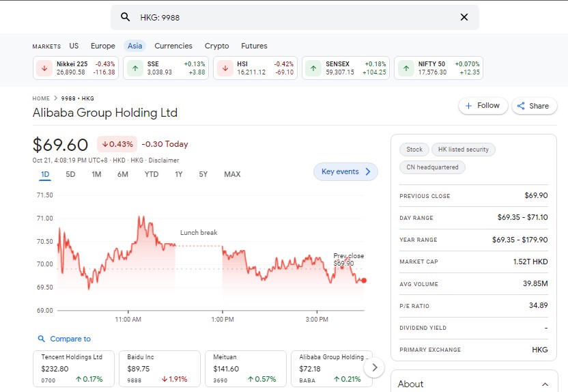Click the SSE up arrow icon
The height and width of the screenshot is (392, 568).
point(135,68)
